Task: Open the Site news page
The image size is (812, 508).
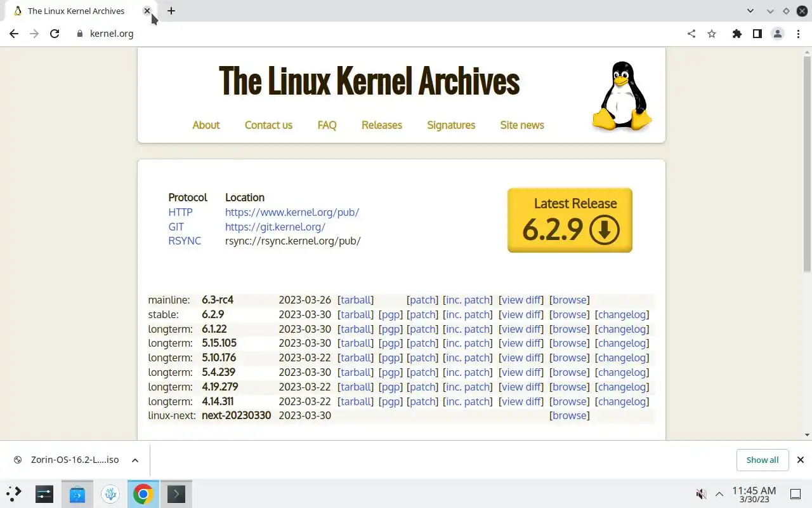Action: pyautogui.click(x=522, y=125)
